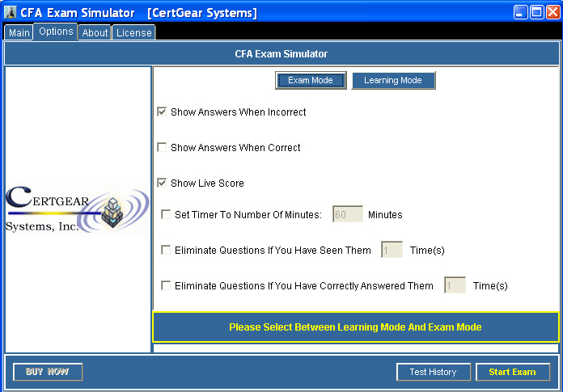Click Start Exam

tap(513, 372)
